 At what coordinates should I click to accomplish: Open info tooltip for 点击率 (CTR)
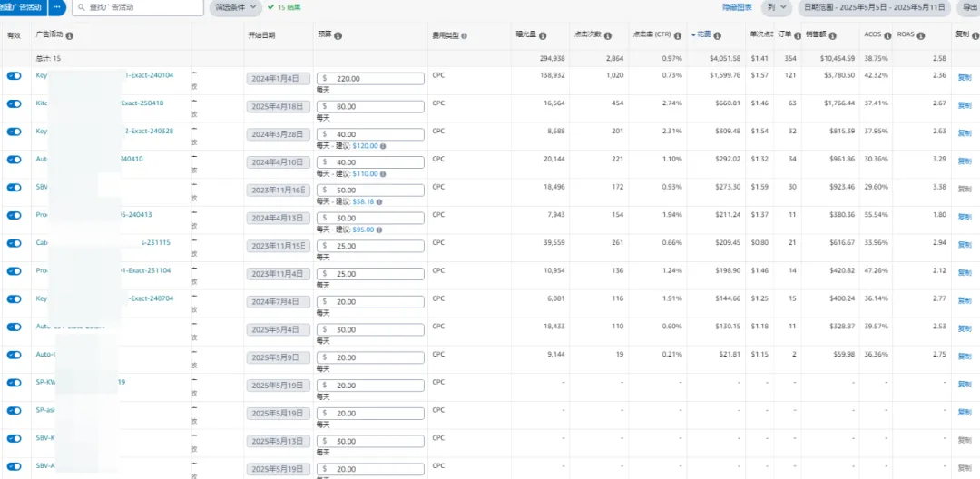[x=678, y=36]
